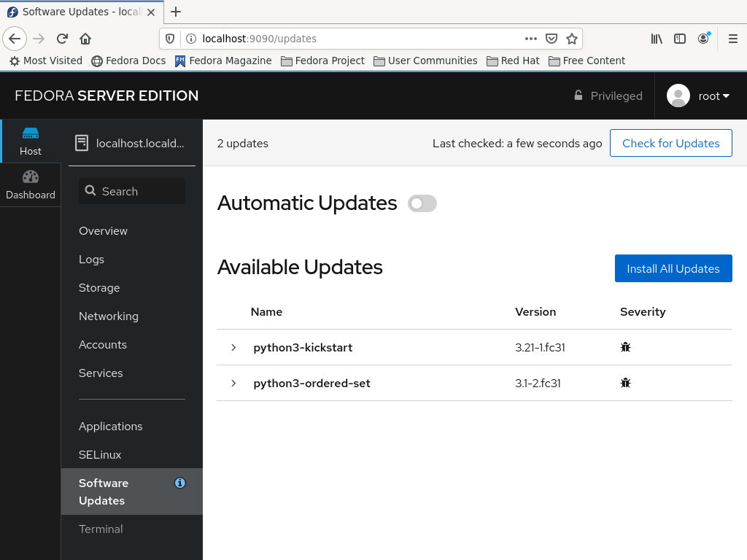The height and width of the screenshot is (560, 747).
Task: Click the Name column header
Action: 266,312
